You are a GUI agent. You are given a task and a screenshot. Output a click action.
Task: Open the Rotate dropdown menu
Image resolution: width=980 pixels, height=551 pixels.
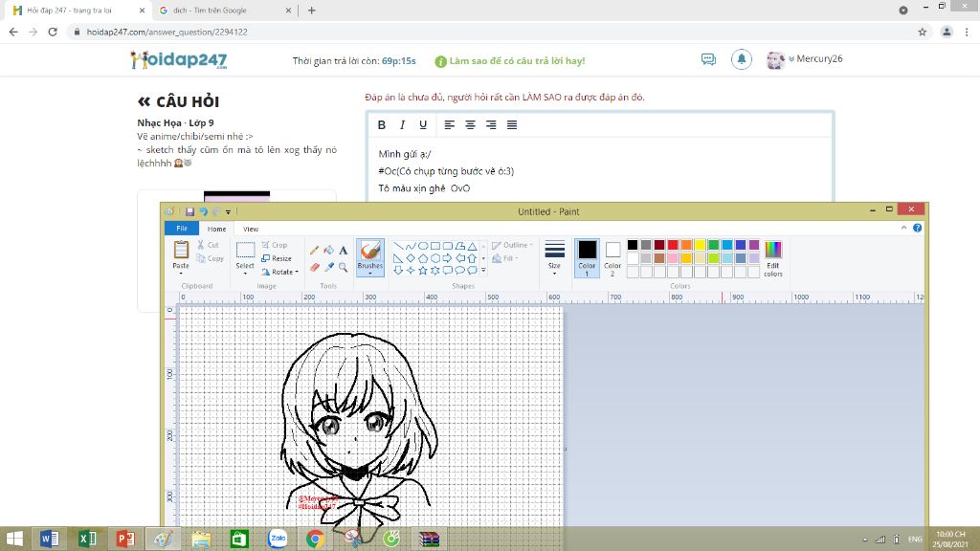coord(279,272)
